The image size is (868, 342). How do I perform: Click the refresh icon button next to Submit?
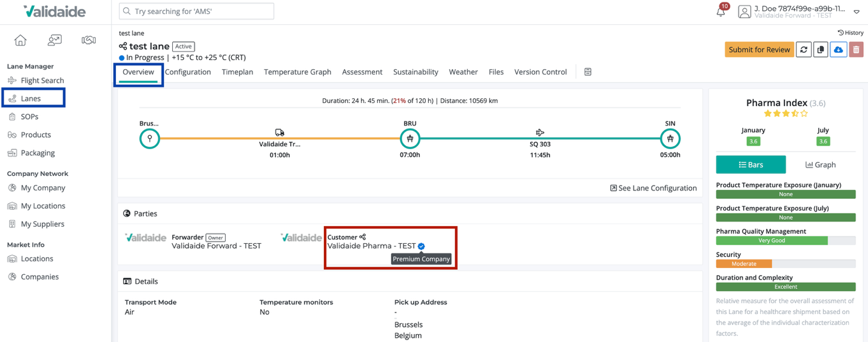pyautogui.click(x=804, y=50)
